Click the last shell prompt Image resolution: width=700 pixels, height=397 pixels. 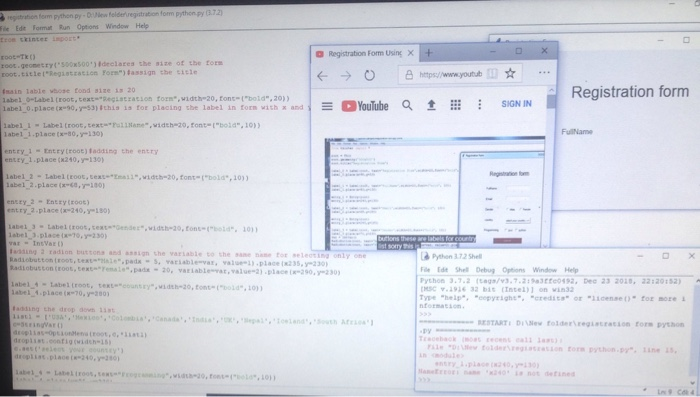tap(425, 380)
